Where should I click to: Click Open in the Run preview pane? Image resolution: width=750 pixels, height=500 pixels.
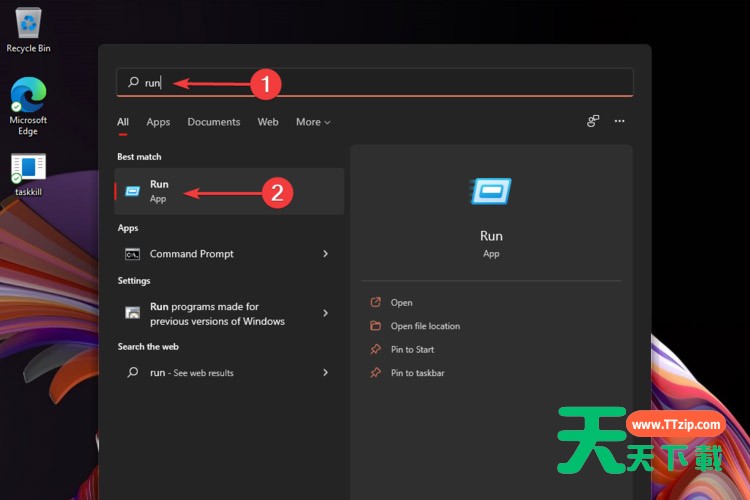coord(401,302)
